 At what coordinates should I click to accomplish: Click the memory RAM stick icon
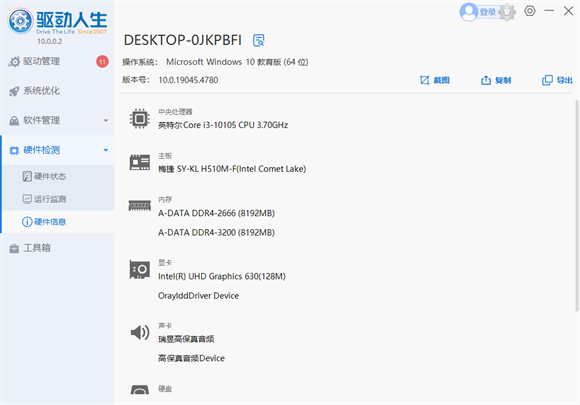click(139, 205)
